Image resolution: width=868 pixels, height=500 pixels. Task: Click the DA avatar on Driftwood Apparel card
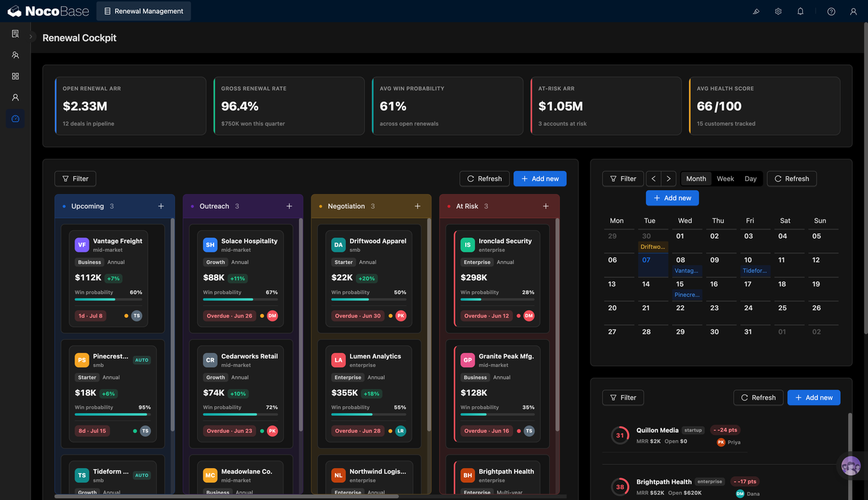(x=338, y=245)
